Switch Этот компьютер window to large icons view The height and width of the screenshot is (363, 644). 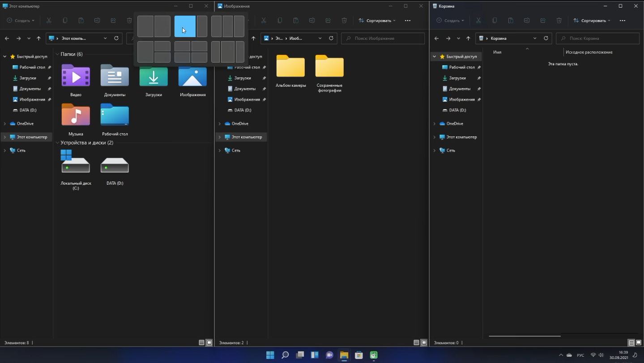[x=209, y=343]
